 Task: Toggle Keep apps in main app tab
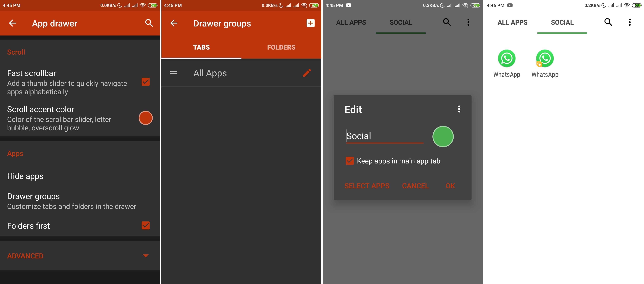(x=350, y=161)
